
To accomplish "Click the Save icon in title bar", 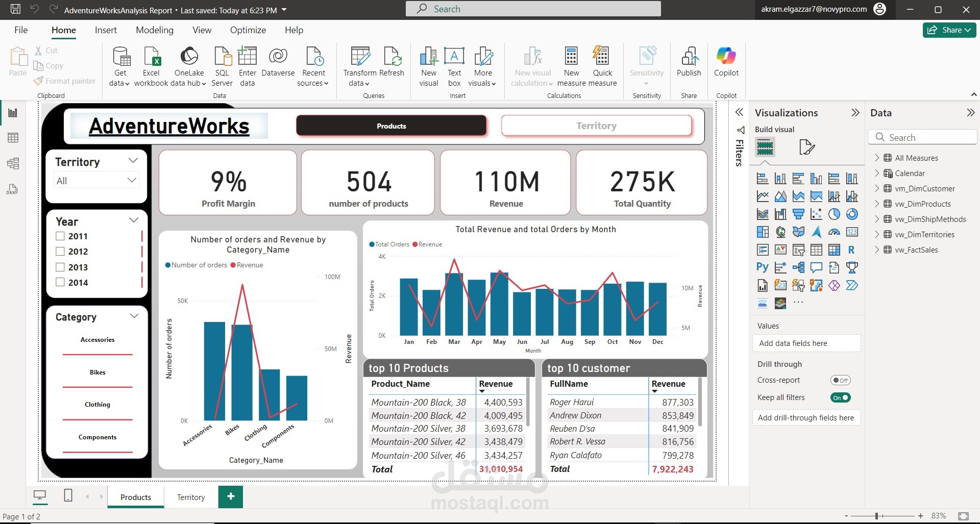I will [16, 9].
